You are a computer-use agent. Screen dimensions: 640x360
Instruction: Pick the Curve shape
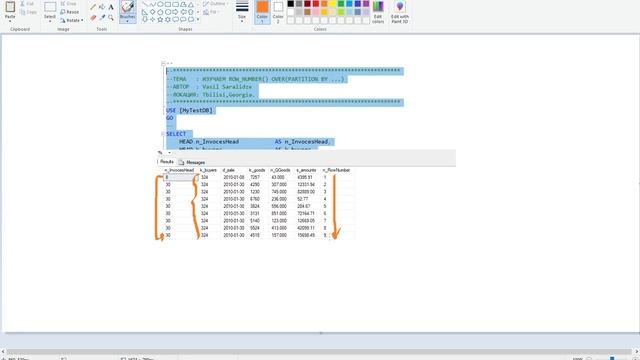[152, 4]
